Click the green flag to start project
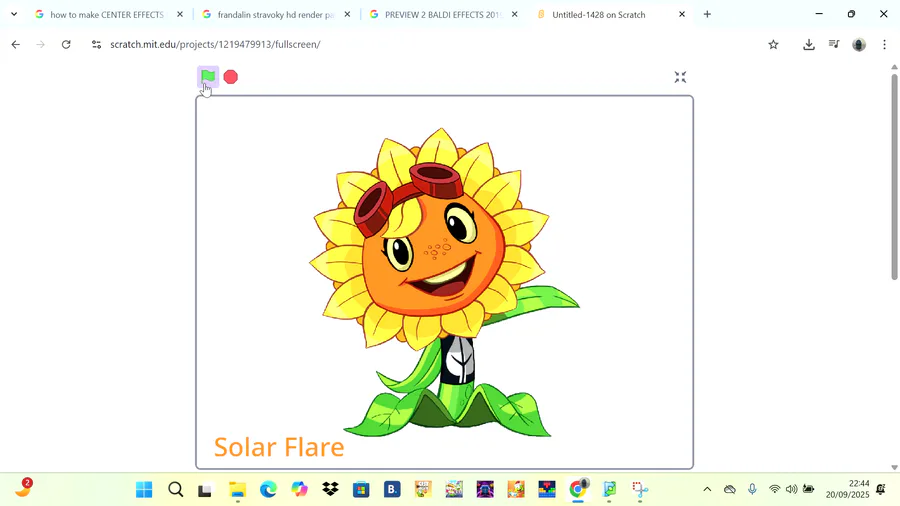Image resolution: width=900 pixels, height=506 pixels. [208, 76]
